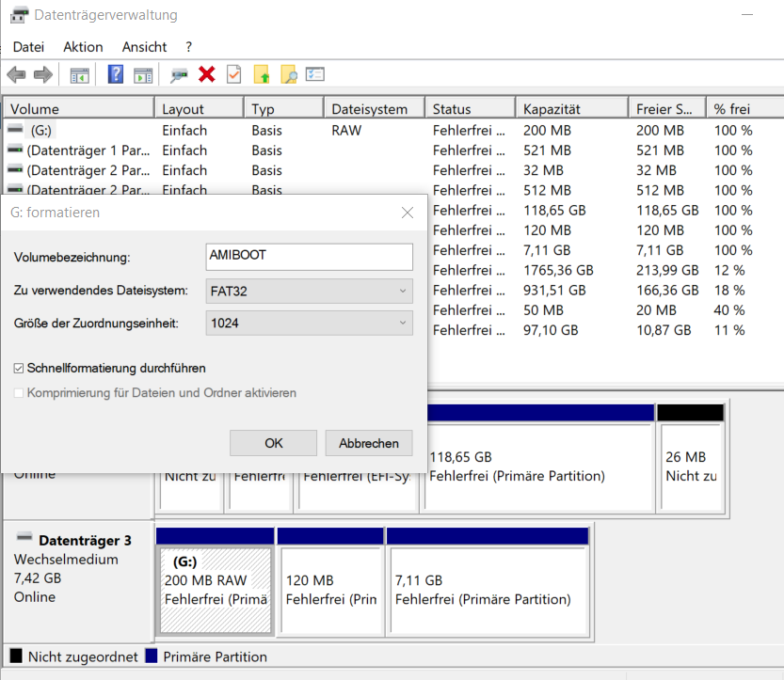This screenshot has width=784, height=680.
Task: Click the folder with magnifier icon
Action: pyautogui.click(x=289, y=75)
